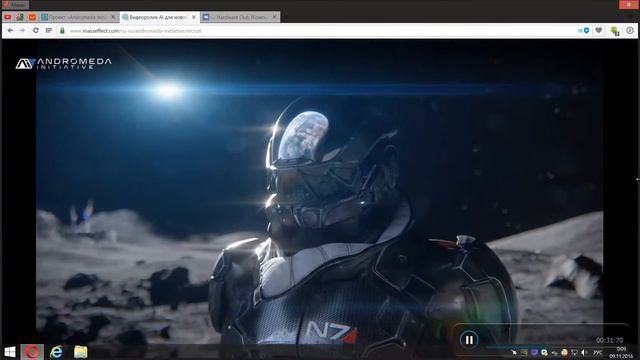This screenshot has height=360, width=640.
Task: Click the green NVIDIA tray icon
Action: [x=524, y=352]
